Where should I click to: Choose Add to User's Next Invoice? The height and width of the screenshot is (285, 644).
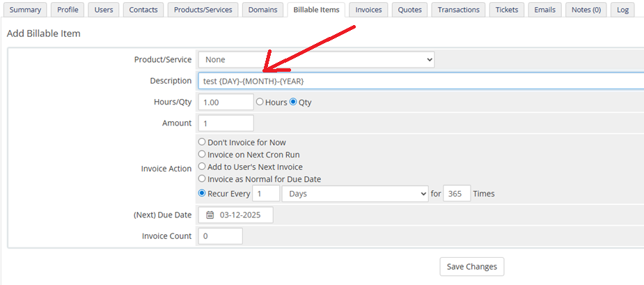202,167
